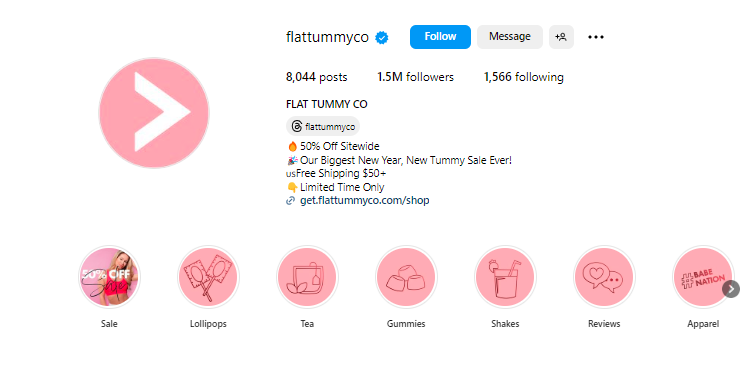Open the Tea highlight icon
The height and width of the screenshot is (370, 754).
(307, 277)
